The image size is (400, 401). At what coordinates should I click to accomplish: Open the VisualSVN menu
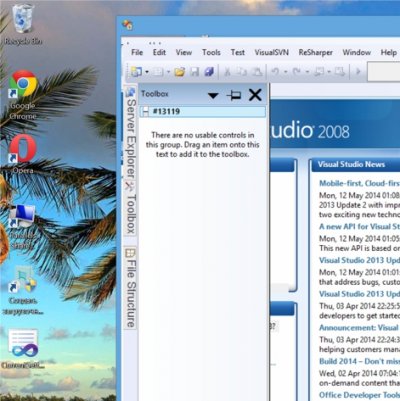click(272, 52)
